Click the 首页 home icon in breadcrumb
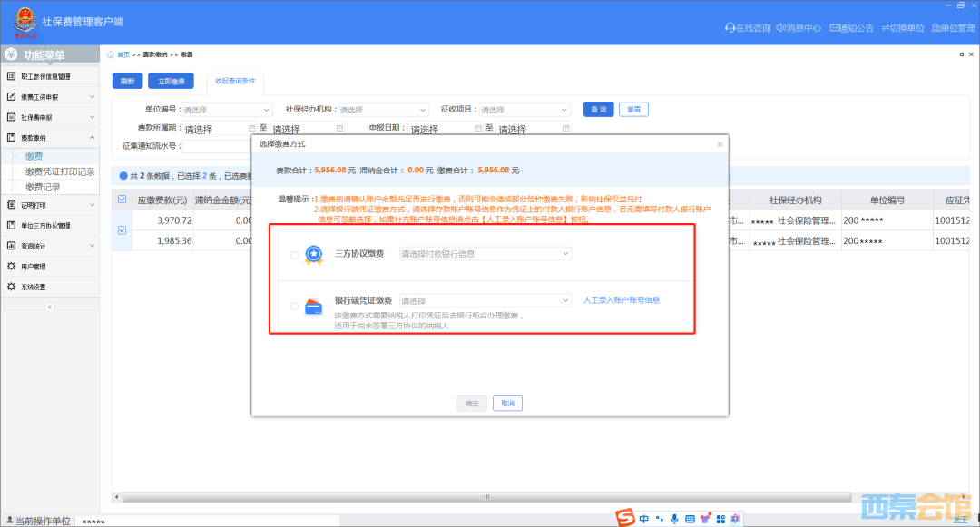The height and width of the screenshot is (527, 980). (x=111, y=55)
